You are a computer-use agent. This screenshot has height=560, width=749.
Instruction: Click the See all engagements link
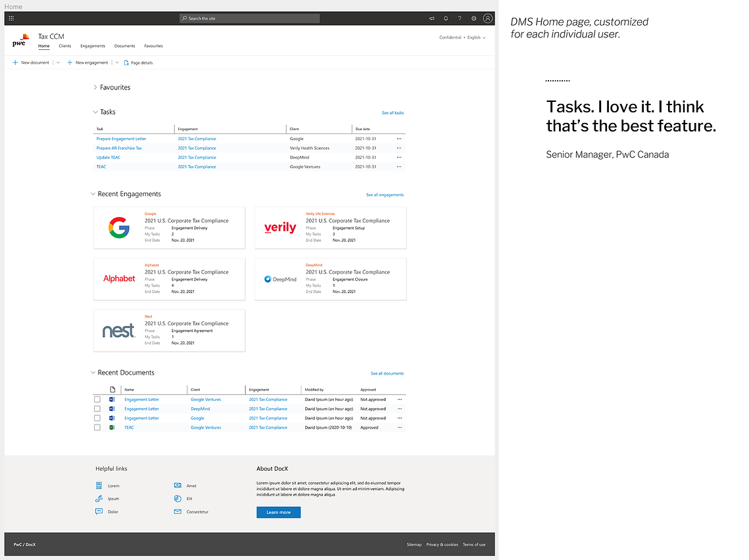(x=385, y=195)
